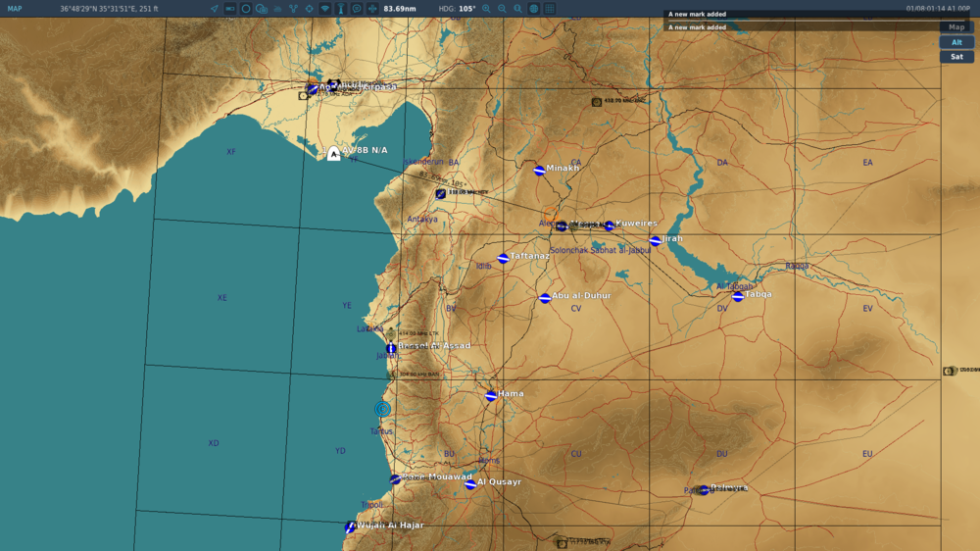Select the Jirah airfield icon
980x551 pixels.
(655, 241)
